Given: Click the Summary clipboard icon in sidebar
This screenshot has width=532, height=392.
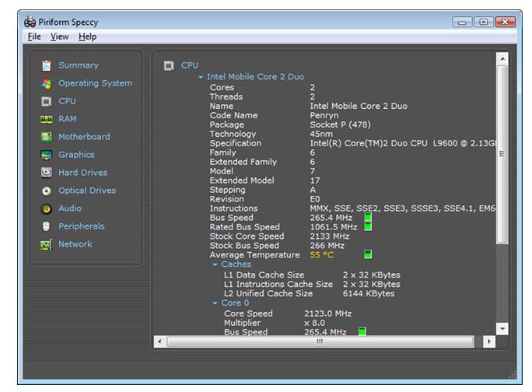Looking at the screenshot, I should pos(46,65).
